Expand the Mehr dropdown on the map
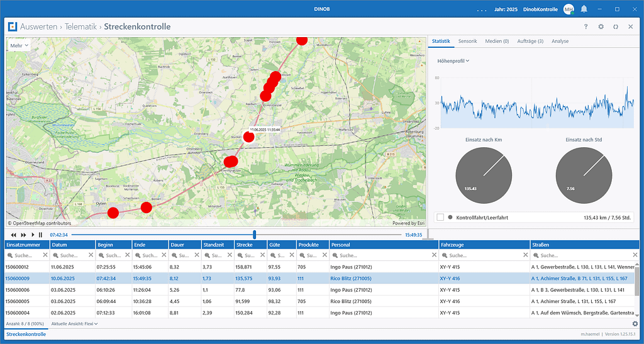This screenshot has height=344, width=644. coord(19,45)
